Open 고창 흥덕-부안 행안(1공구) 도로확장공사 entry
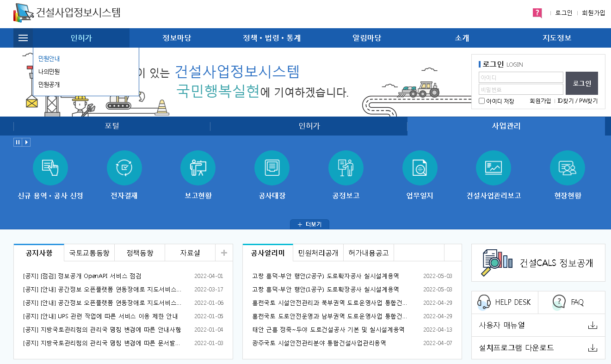This screenshot has width=611, height=364. point(326,290)
